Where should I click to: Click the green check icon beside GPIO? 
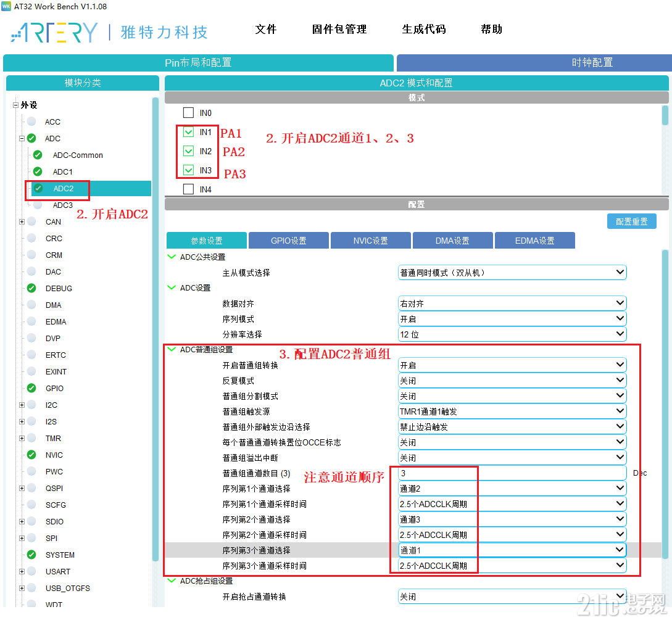coord(31,388)
